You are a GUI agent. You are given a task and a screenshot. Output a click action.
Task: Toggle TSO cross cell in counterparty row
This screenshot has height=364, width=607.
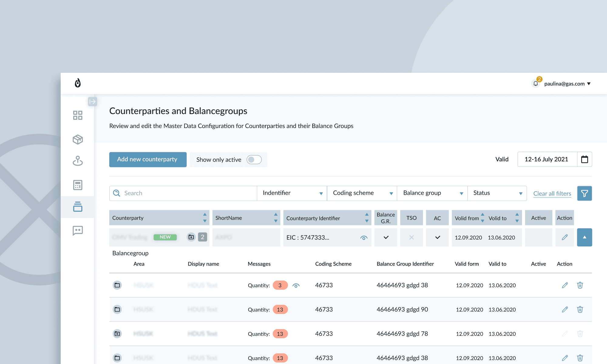coord(412,237)
